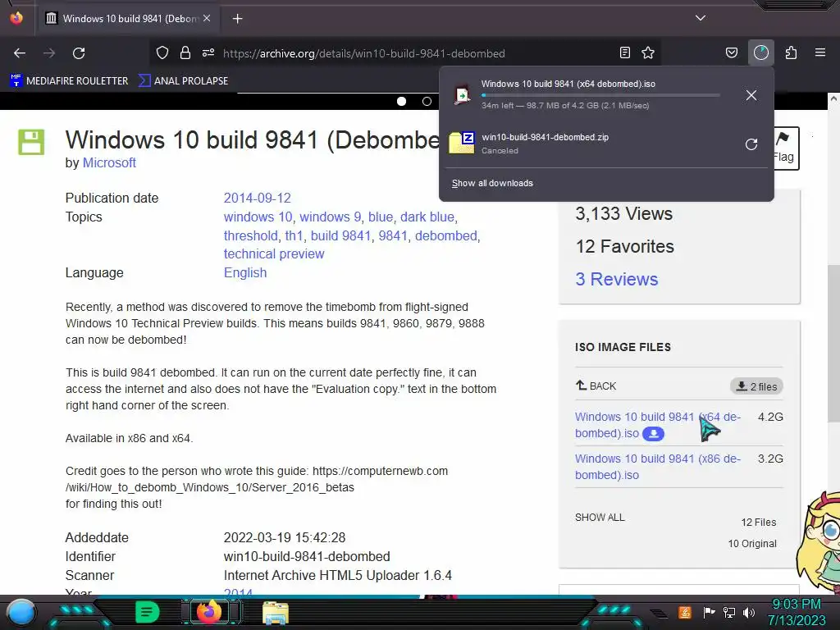Click the Firefox taskbar icon
The image size is (840, 630).
coord(209,612)
